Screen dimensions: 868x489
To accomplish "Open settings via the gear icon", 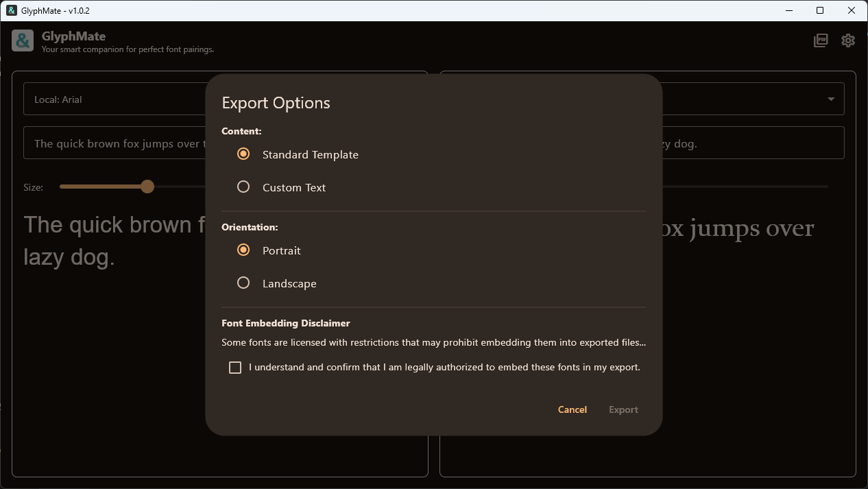I will coord(848,40).
